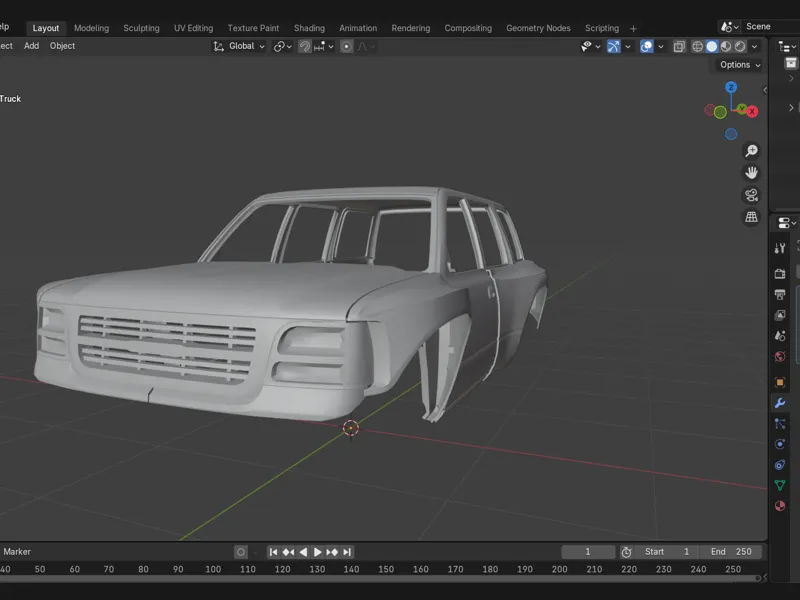Toggle proportional editing circle button
Screen dimensions: 800x600
click(x=346, y=46)
